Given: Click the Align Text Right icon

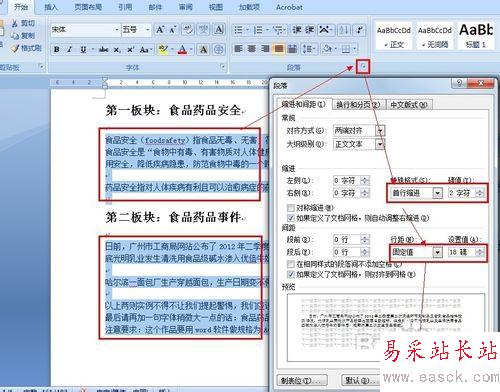Looking at the screenshot, I should [x=265, y=49].
